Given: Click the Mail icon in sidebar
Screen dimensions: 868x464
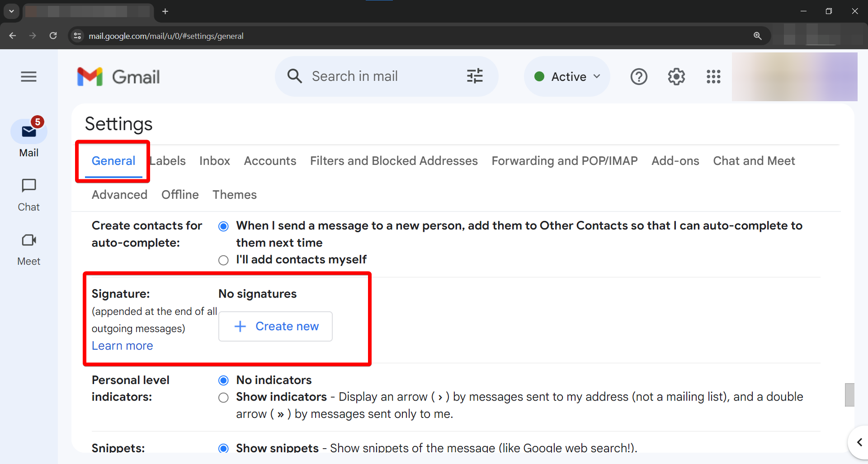Looking at the screenshot, I should (x=28, y=132).
